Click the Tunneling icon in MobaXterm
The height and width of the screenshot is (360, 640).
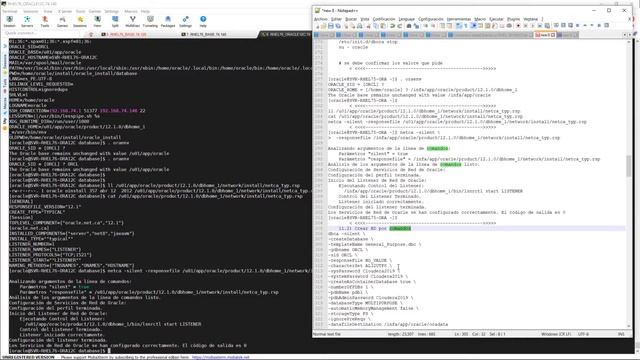point(150,22)
